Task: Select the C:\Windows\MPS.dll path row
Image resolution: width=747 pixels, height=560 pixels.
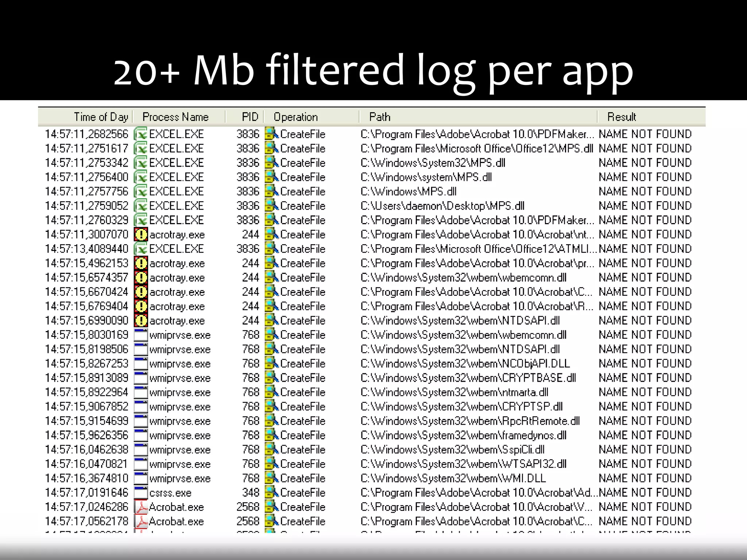Action: [x=408, y=191]
